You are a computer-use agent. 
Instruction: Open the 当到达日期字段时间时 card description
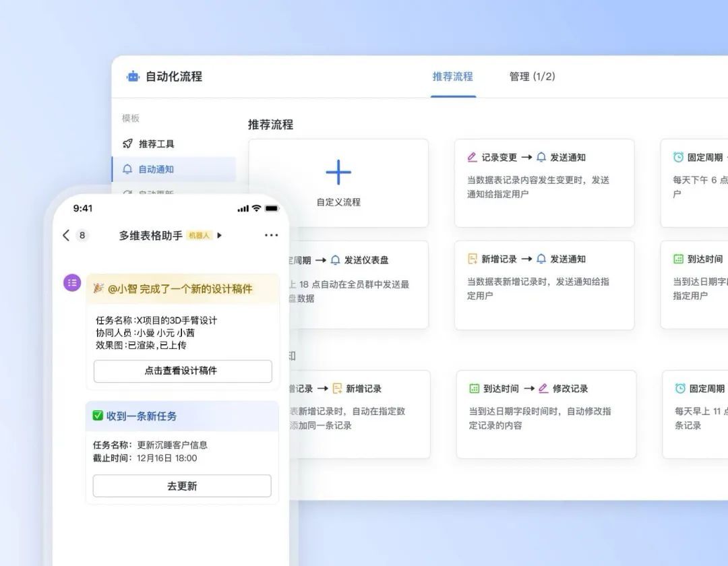tap(540, 418)
